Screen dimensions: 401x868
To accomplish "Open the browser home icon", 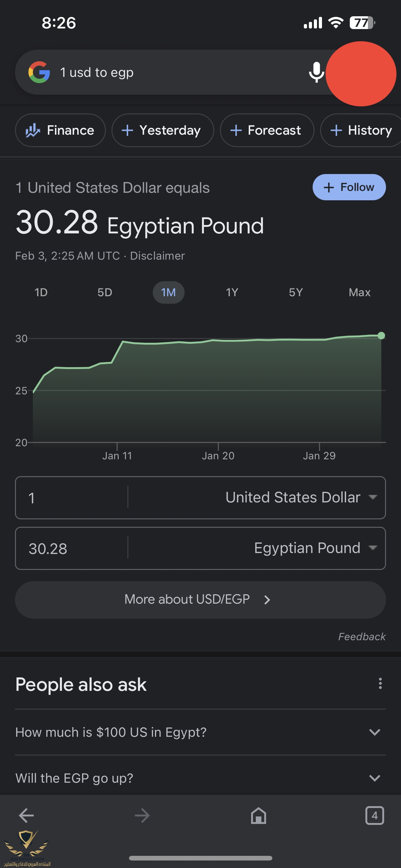I will [258, 816].
